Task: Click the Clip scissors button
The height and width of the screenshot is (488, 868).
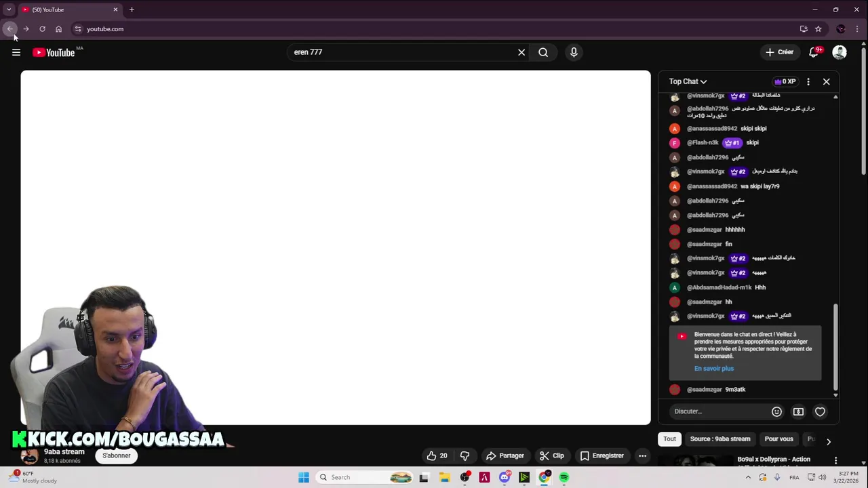Action: click(551, 455)
